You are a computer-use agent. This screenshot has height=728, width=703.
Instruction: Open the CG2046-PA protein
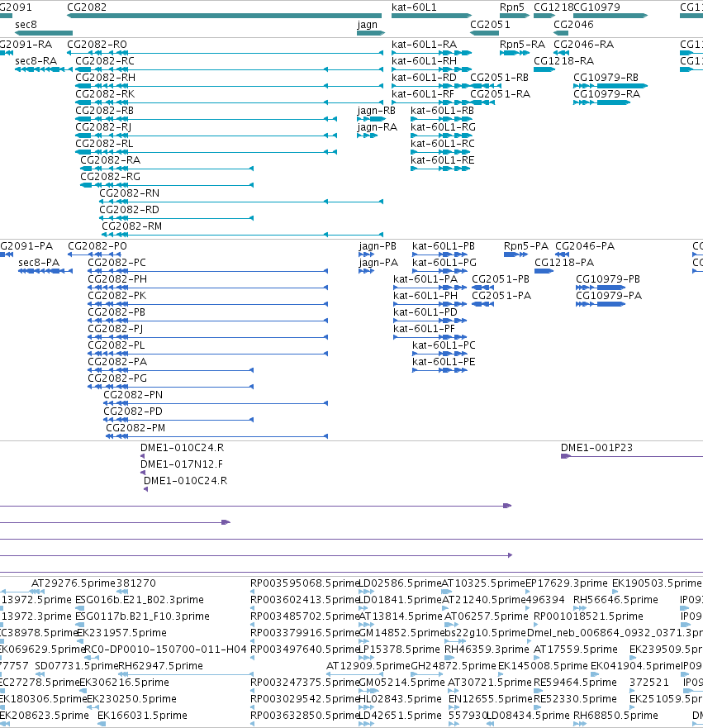tap(563, 255)
